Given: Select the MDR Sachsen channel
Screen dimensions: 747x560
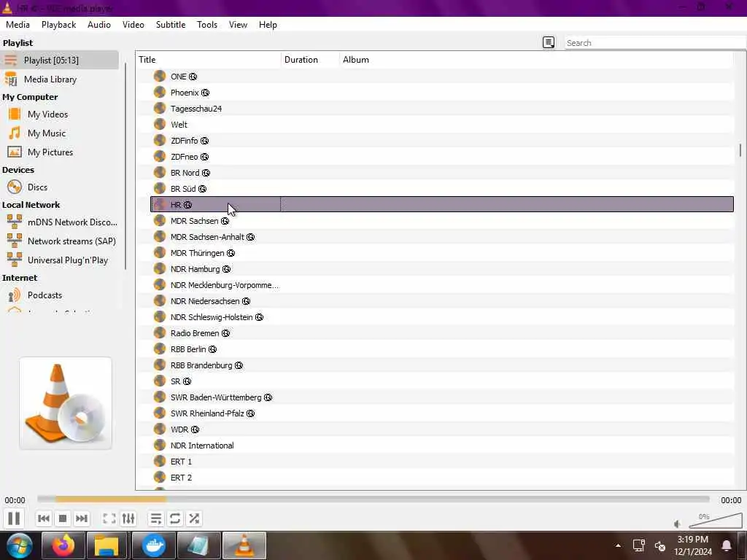Looking at the screenshot, I should tap(441, 221).
